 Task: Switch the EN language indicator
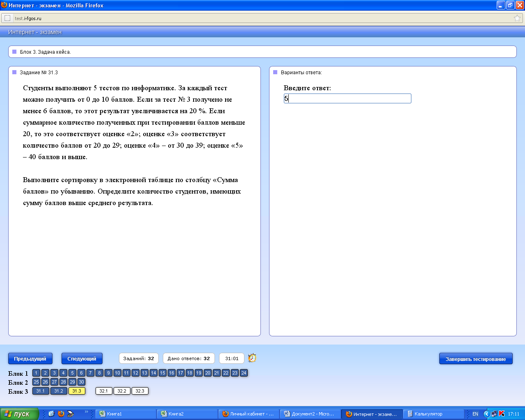point(475,414)
